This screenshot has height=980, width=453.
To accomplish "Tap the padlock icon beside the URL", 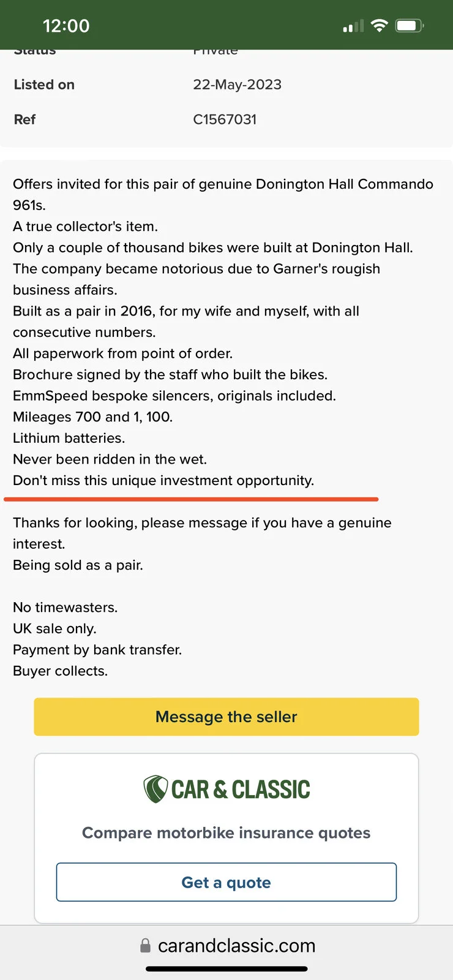I will [x=146, y=946].
